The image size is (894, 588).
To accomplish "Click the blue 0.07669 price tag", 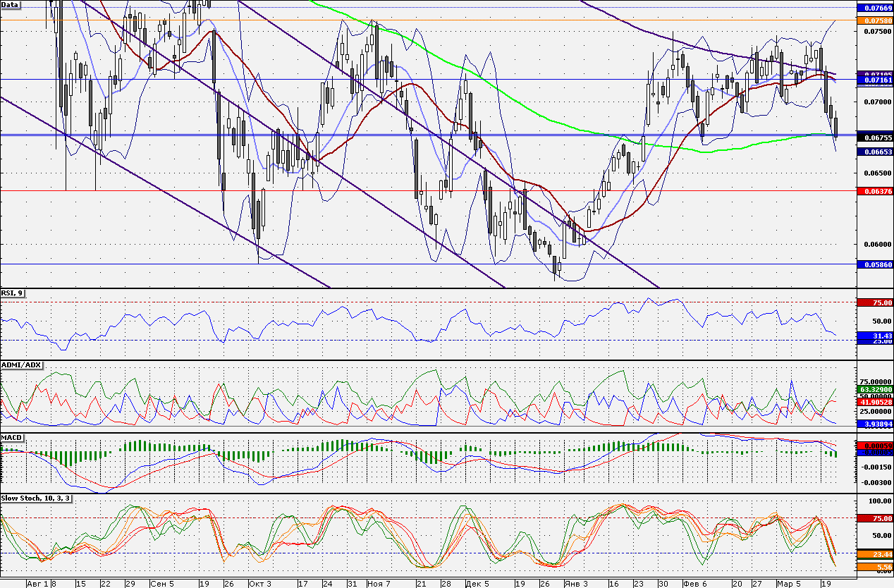I will point(874,8).
